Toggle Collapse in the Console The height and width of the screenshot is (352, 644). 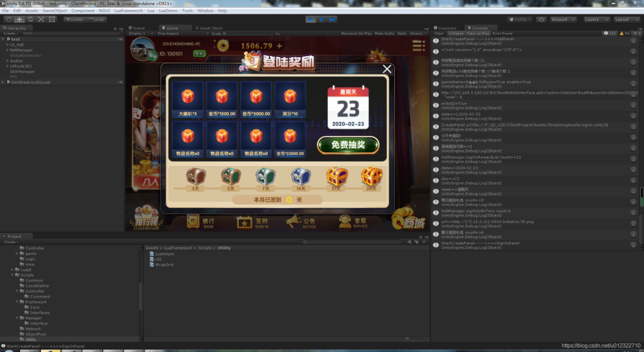[x=456, y=33]
